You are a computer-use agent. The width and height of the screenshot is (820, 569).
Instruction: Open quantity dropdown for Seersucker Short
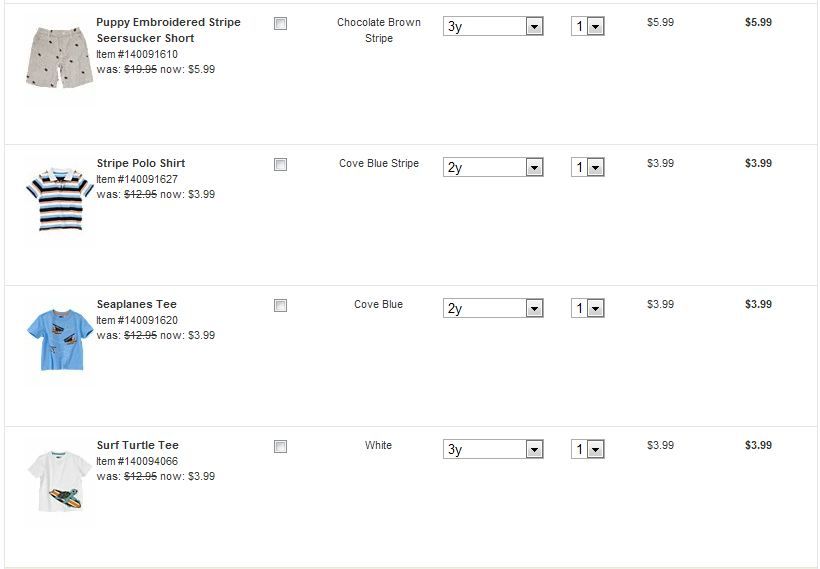[x=588, y=27]
